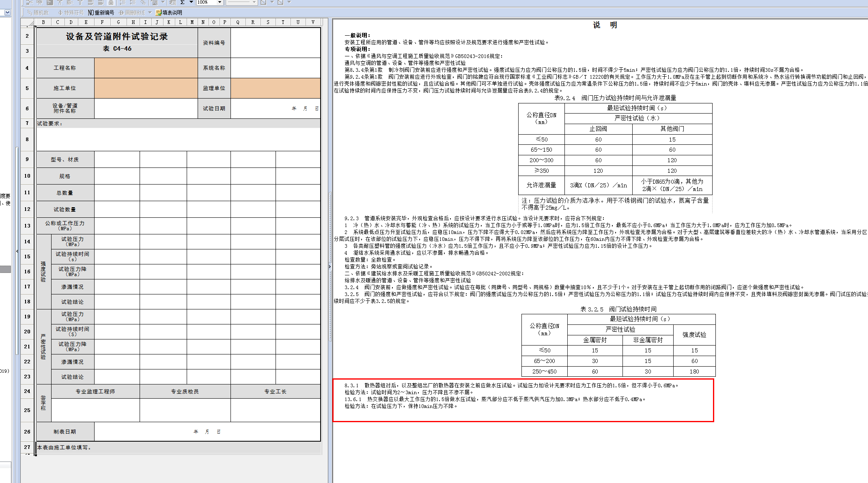Click the 资料编号 value cell
Image resolution: width=868 pixels, height=483 pixels.
tap(276, 43)
